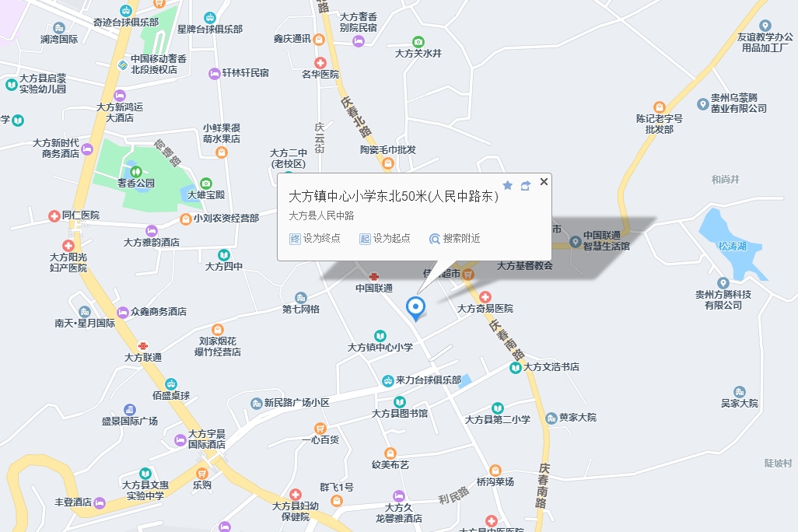This screenshot has height=532, width=798.
Task: Open the 大方阳光妇产医院 hospital icon
Action: tap(68, 246)
